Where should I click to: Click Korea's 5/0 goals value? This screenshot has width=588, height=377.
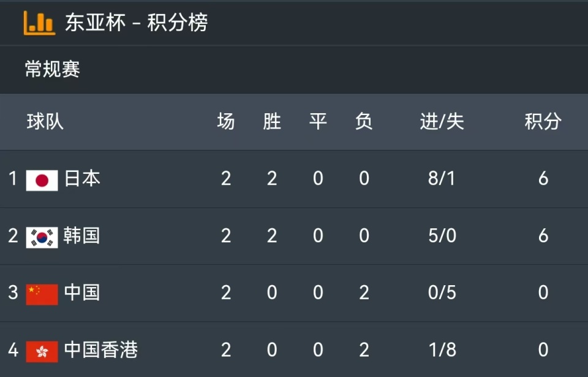442,236
